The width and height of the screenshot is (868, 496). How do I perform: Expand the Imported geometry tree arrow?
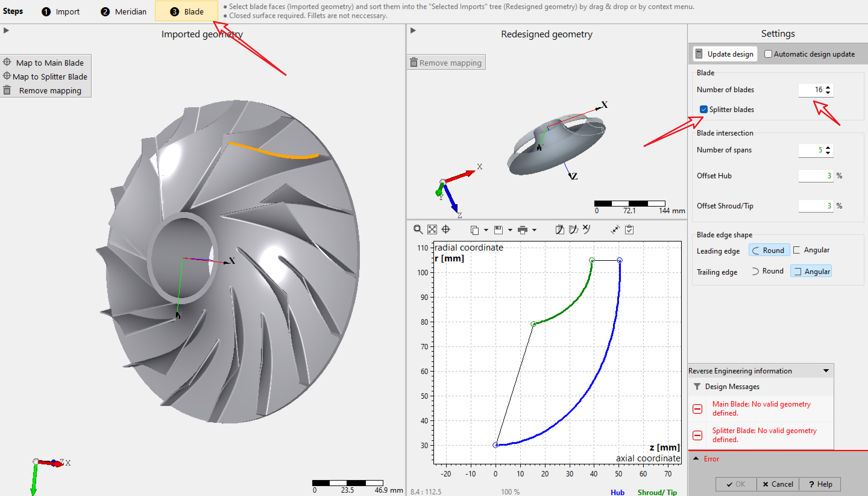[6, 31]
